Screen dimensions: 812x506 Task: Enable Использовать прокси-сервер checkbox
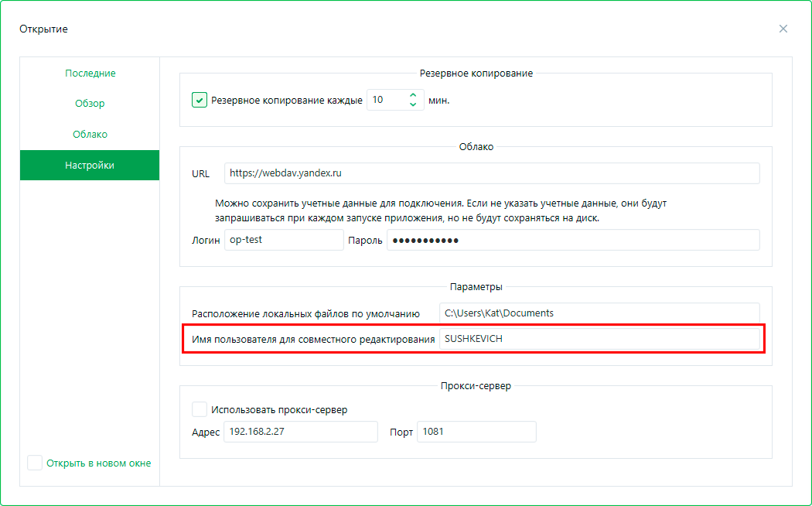pos(200,409)
